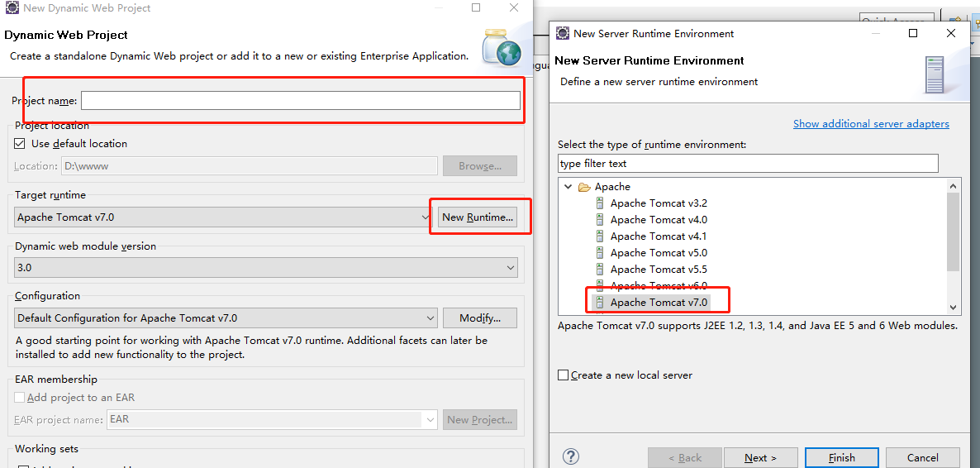
Task: Toggle the Use default location checkbox
Action: [20, 144]
